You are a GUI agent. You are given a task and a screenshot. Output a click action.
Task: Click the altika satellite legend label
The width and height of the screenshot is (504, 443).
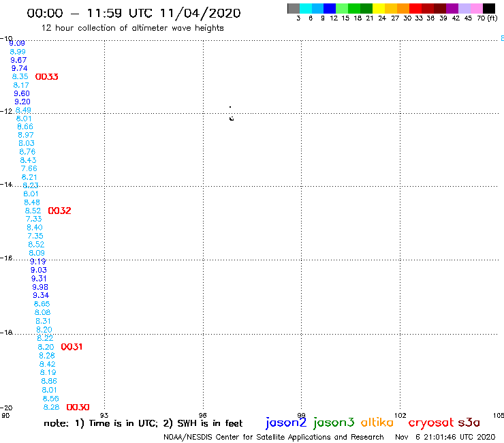pos(377,423)
